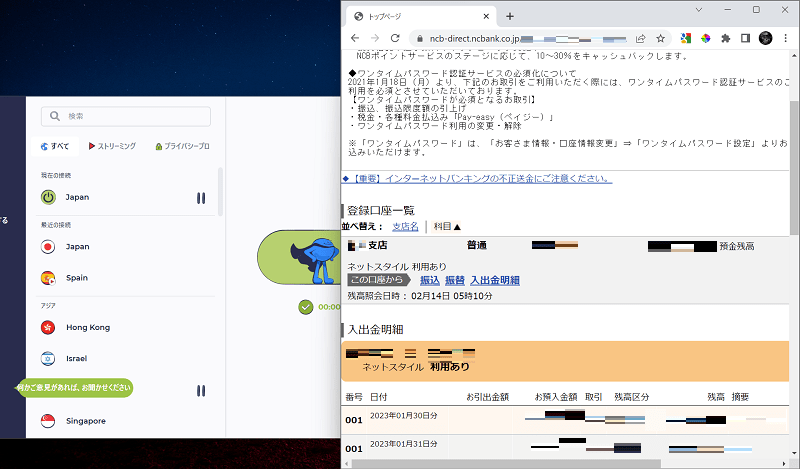Click 2023年01月31日分 transaction date
The width and height of the screenshot is (800, 469).
[404, 444]
